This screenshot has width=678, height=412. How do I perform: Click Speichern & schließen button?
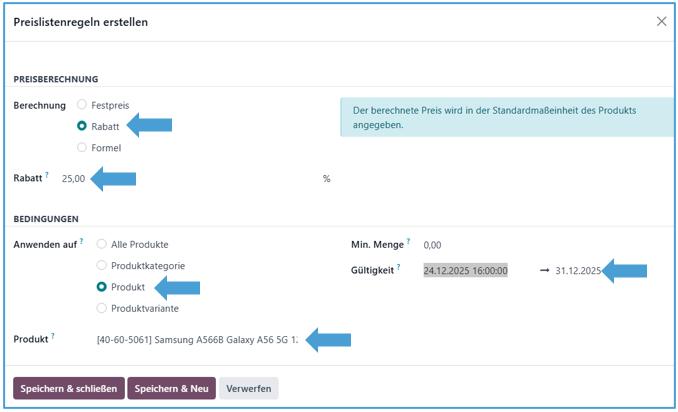(68, 388)
